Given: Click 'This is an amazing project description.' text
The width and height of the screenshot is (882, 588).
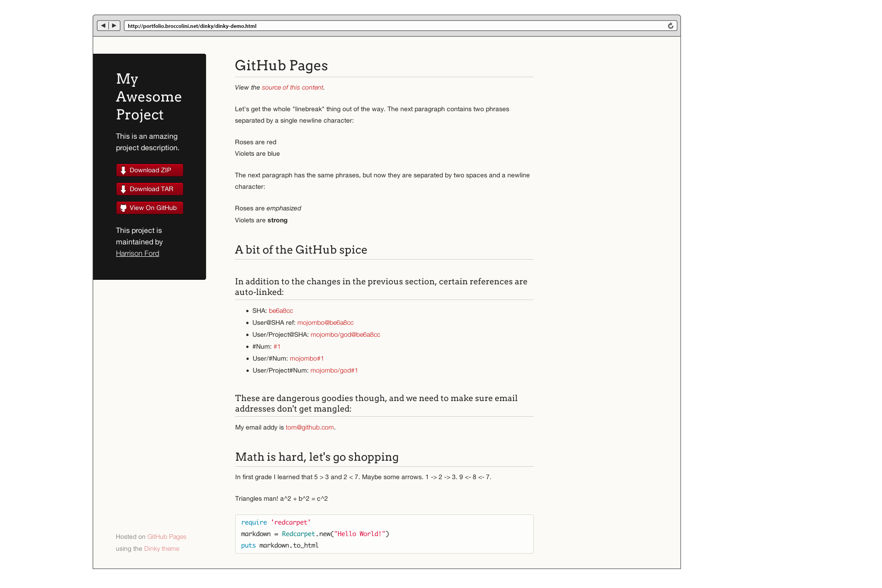Looking at the screenshot, I should coord(147,142).
